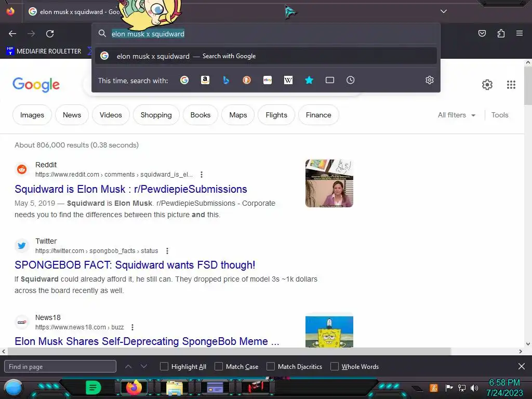Search this time with Wikipedia icon
Viewport: 532px width, 399px height.
click(288, 80)
